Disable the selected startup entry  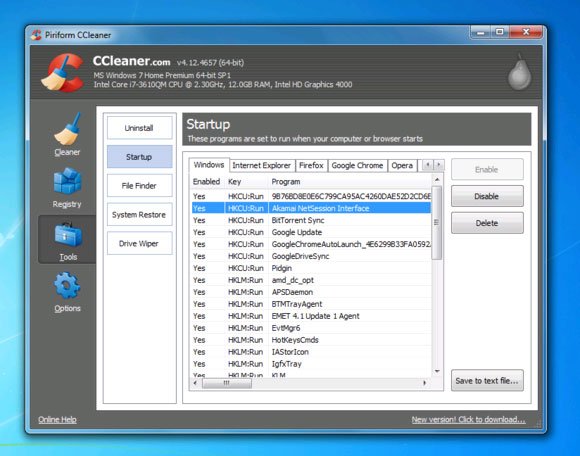[487, 196]
